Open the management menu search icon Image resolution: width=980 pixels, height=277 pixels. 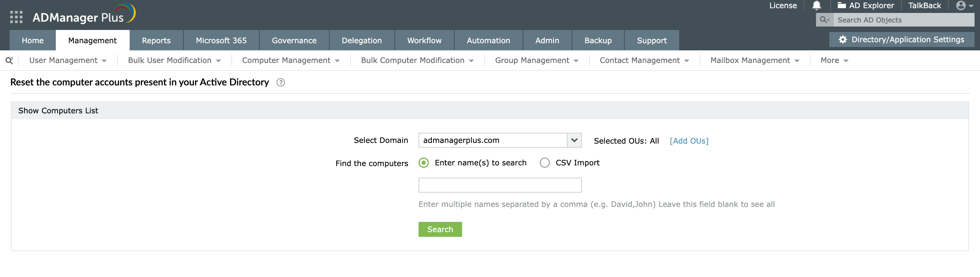[x=10, y=61]
